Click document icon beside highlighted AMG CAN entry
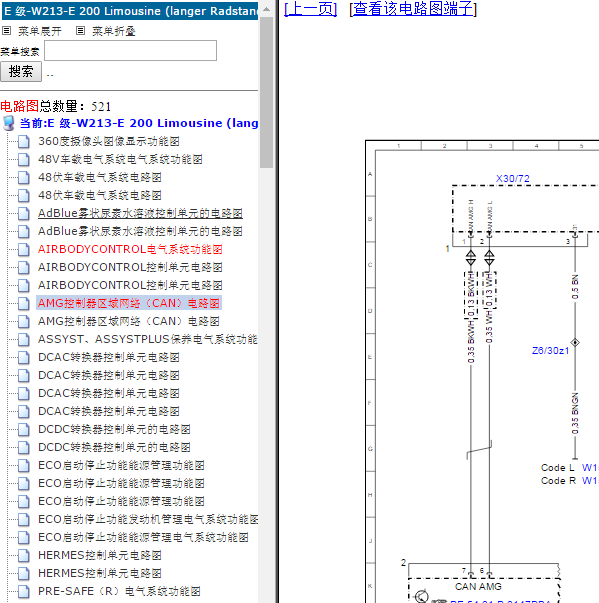599x603 pixels. 24,303
